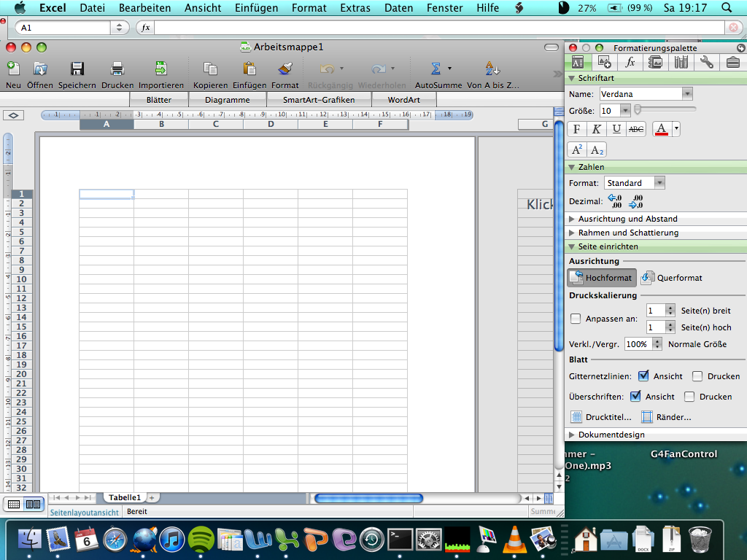Open the formula builder palette tab
This screenshot has width=747, height=560.
pos(630,62)
